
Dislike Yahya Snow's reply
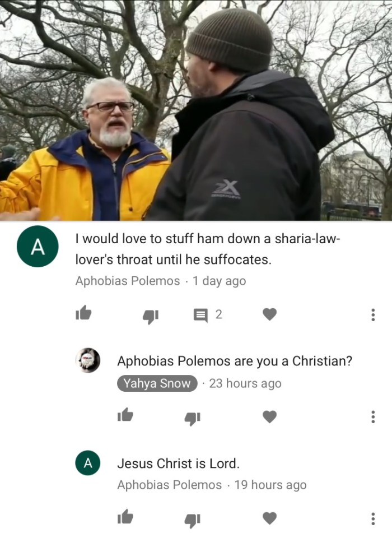pos(192,418)
